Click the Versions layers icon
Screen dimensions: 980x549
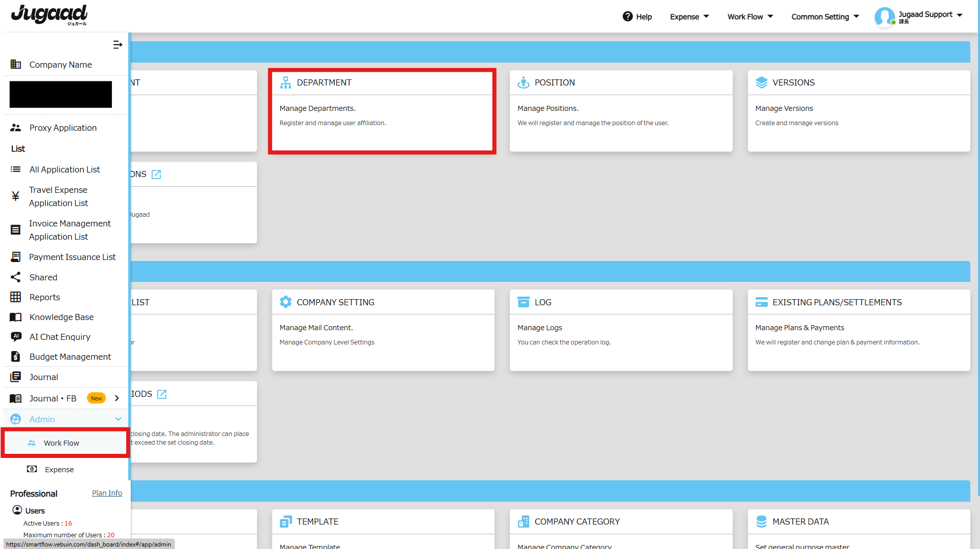(761, 82)
